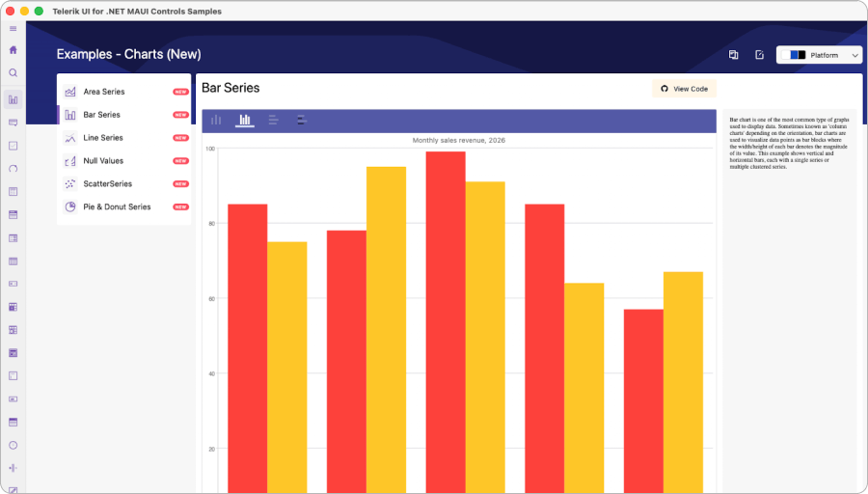Viewport: 868px width, 494px height.
Task: Click the Line Series chart icon
Action: click(70, 138)
